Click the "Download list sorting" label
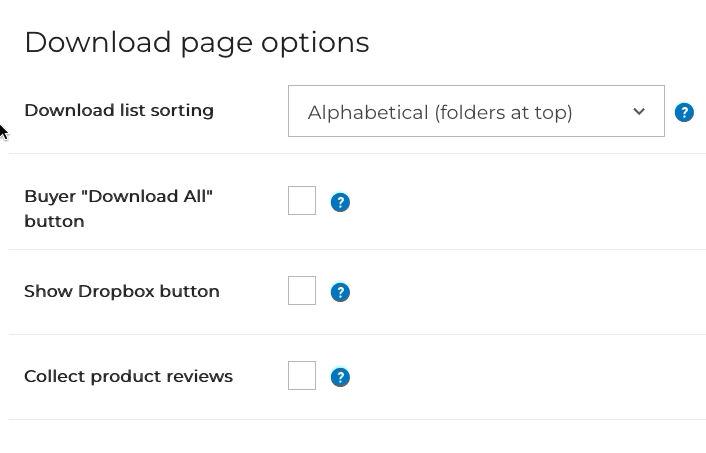 coord(119,110)
